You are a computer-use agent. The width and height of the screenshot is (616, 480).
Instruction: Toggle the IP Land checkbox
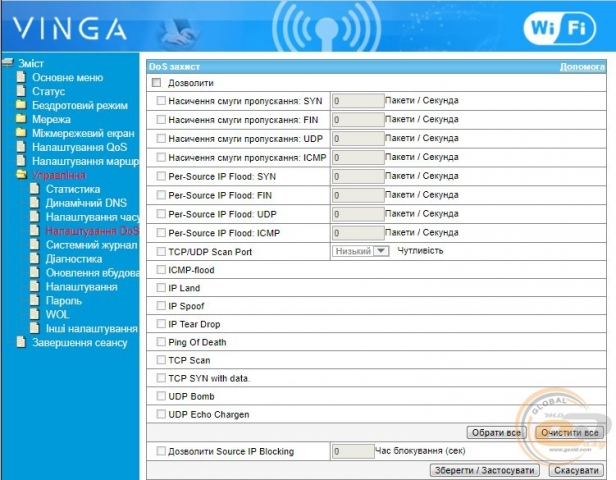161,288
